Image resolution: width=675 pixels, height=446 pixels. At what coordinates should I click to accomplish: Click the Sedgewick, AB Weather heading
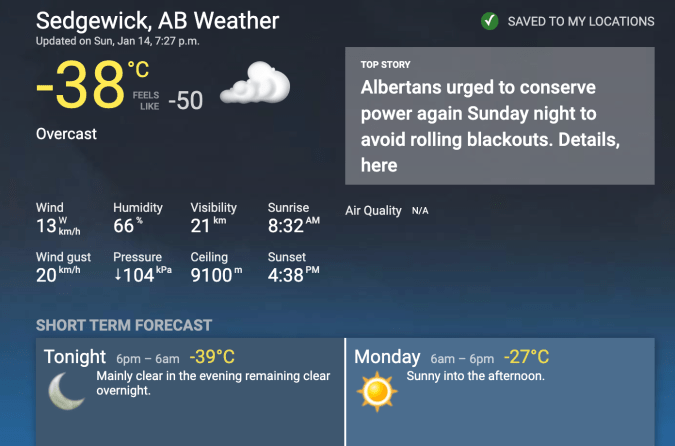158,21
